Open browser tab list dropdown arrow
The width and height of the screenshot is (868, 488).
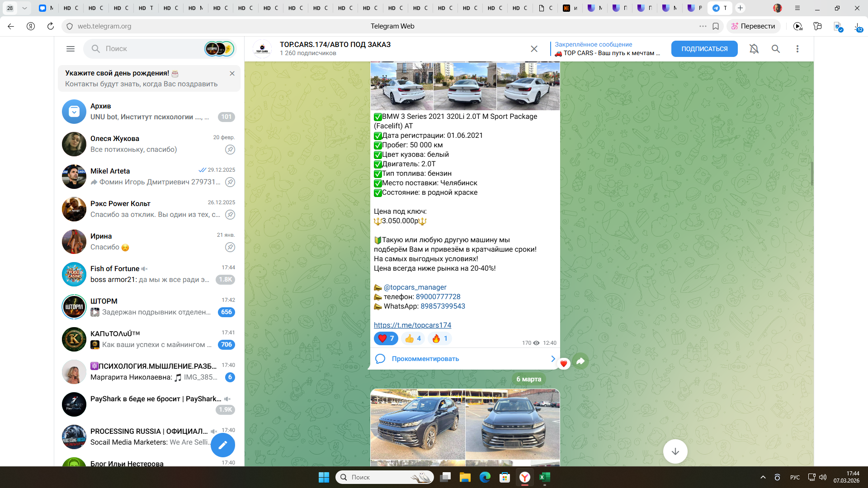24,8
